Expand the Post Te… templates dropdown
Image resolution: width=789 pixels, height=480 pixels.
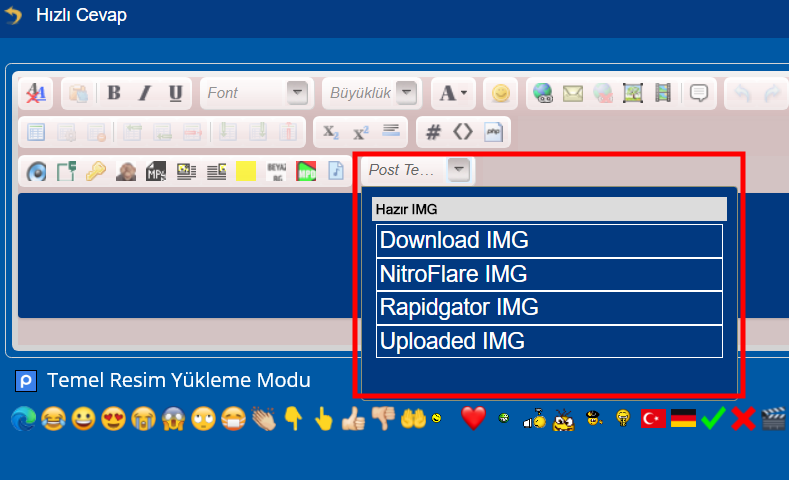coord(458,170)
